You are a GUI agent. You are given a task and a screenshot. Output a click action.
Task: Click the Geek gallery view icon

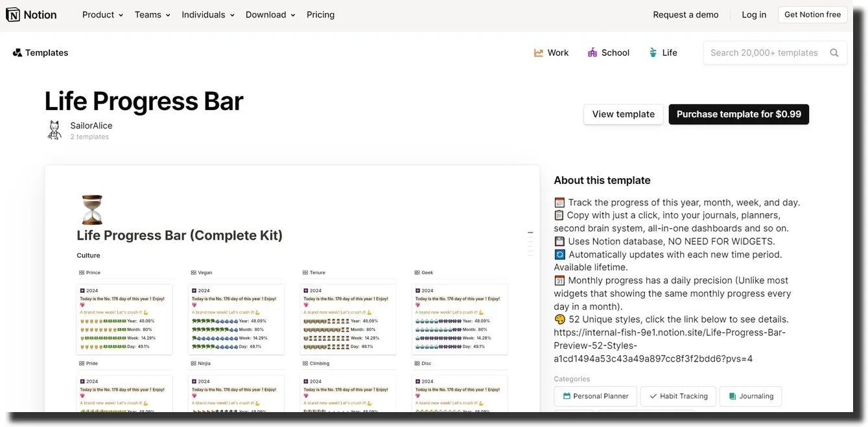click(x=417, y=273)
